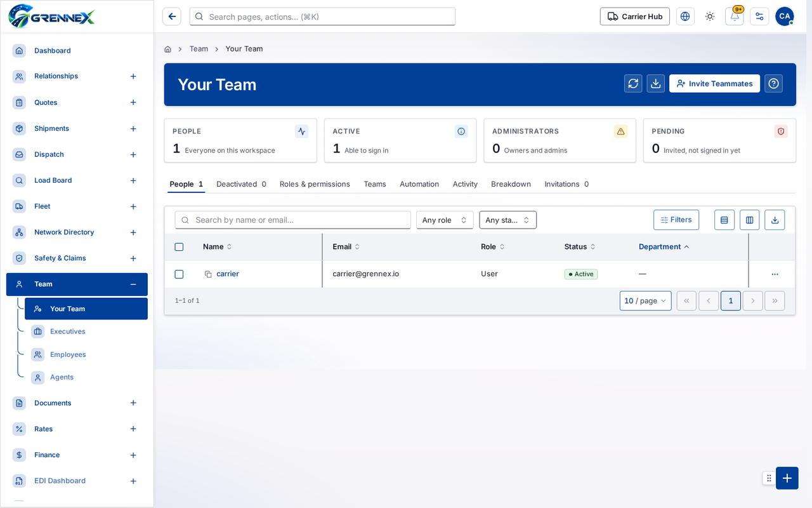The width and height of the screenshot is (812, 508).
Task: Click the Search by name or email field
Action: (293, 220)
